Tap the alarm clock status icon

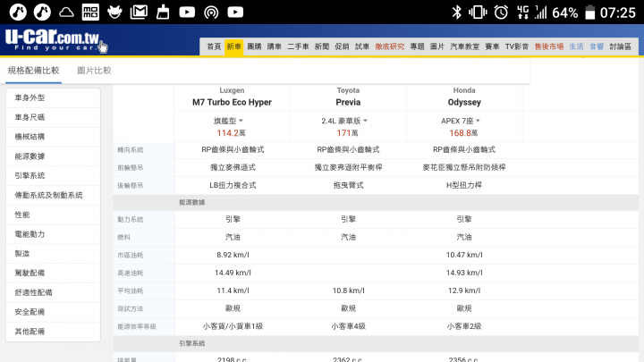click(501, 13)
